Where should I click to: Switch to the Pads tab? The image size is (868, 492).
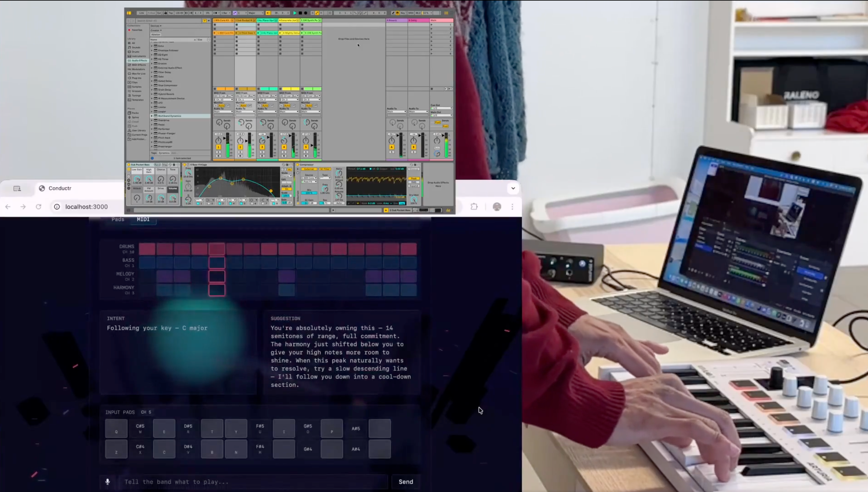coord(118,219)
